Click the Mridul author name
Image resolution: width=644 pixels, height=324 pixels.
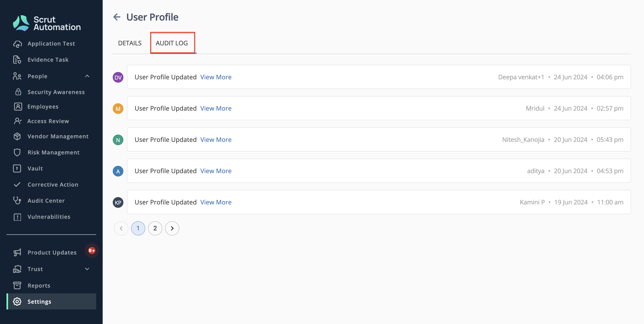point(535,108)
